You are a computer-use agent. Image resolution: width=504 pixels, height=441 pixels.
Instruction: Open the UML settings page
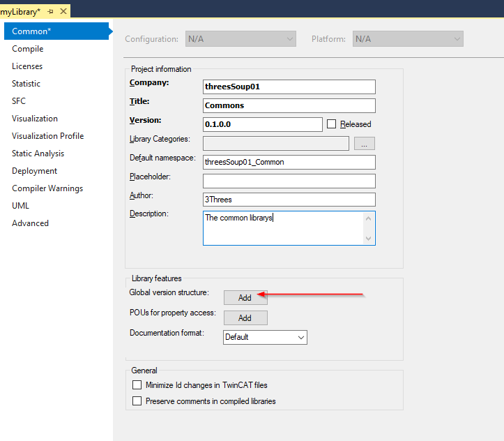[x=21, y=206]
